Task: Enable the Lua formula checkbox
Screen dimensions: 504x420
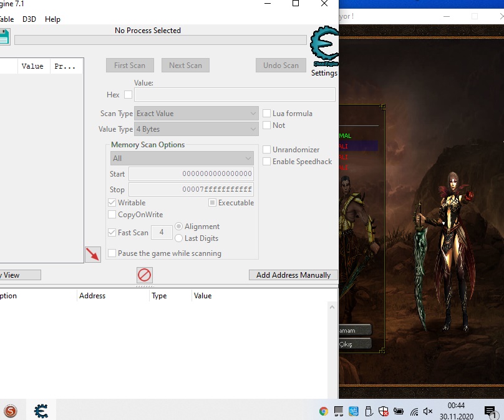Action: click(266, 113)
